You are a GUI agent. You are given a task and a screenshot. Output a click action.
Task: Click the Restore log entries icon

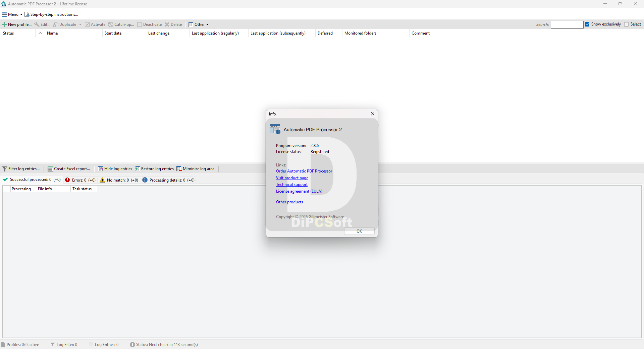tap(138, 169)
